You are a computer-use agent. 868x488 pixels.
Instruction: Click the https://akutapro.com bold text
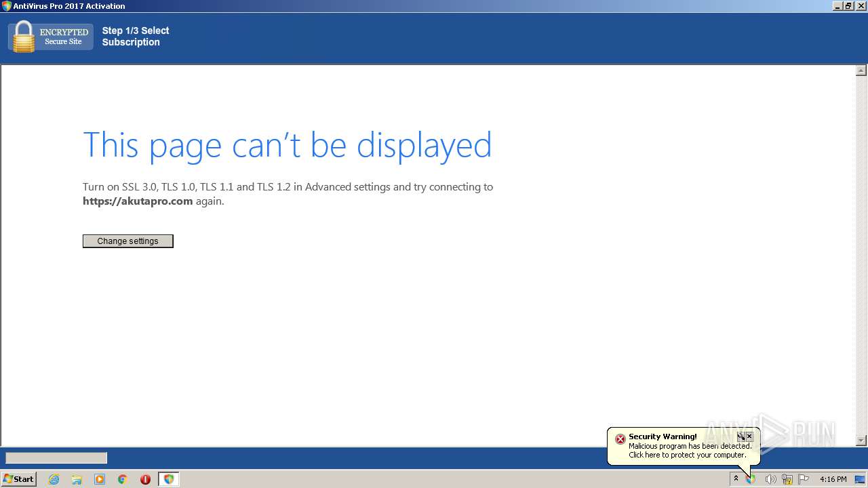pyautogui.click(x=138, y=201)
